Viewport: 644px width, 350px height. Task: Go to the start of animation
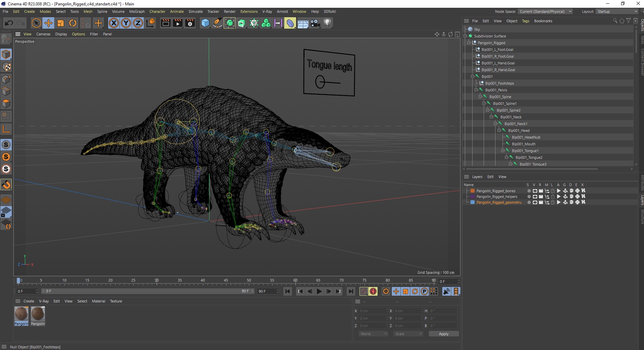(x=288, y=291)
